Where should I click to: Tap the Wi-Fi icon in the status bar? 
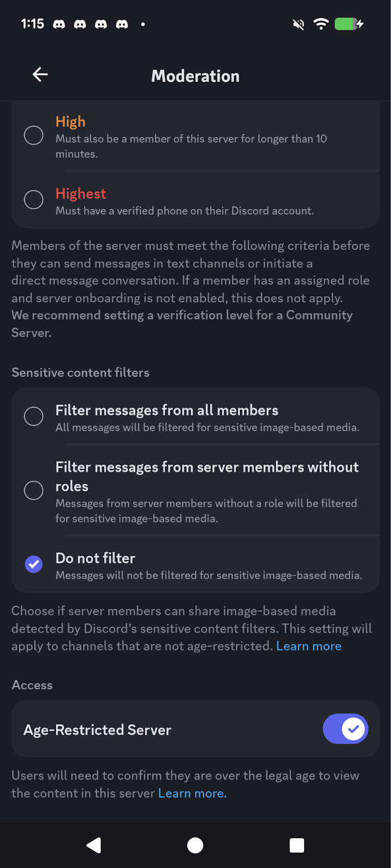(321, 24)
